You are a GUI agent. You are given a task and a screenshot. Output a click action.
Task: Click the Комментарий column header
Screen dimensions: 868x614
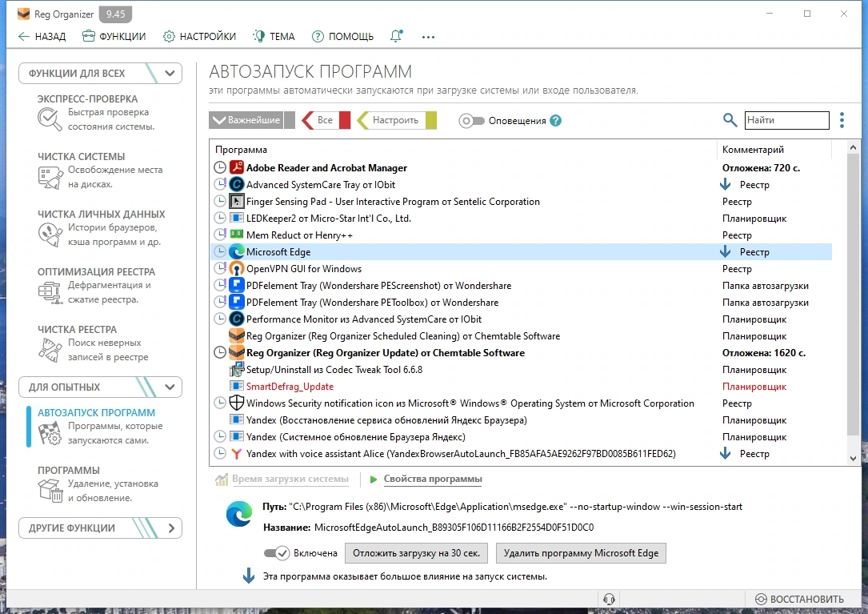774,150
